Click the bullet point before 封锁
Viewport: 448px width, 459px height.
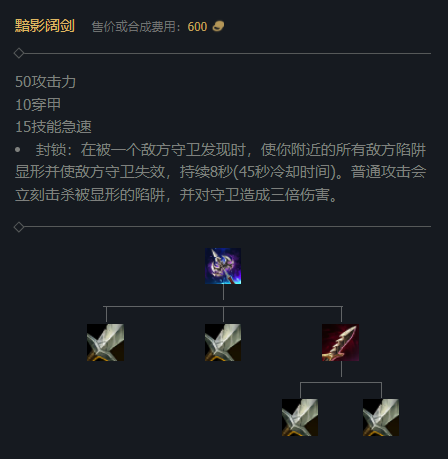point(18,150)
